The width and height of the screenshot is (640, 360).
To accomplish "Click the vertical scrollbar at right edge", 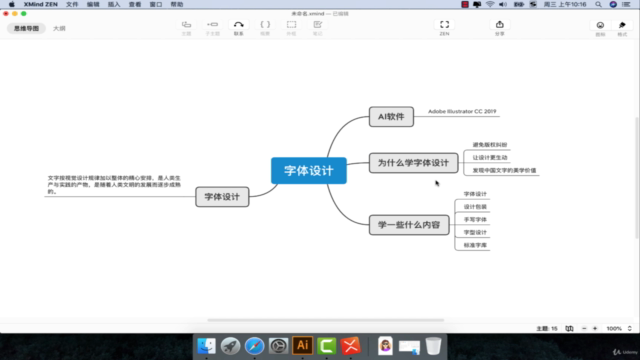I will pyautogui.click(x=638, y=178).
